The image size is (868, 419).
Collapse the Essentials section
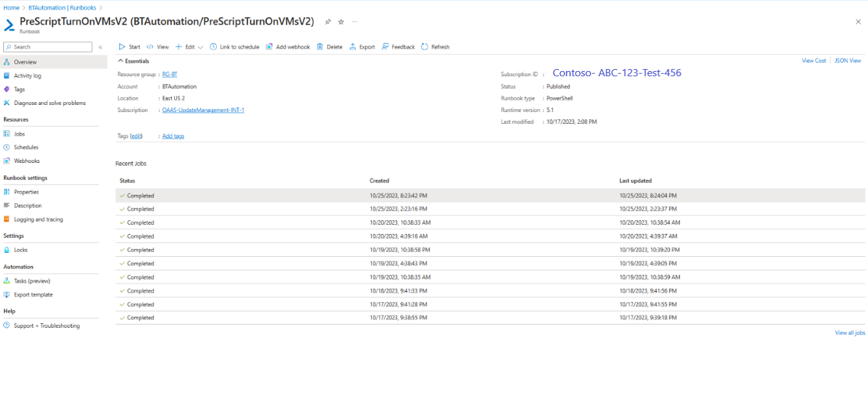click(133, 61)
